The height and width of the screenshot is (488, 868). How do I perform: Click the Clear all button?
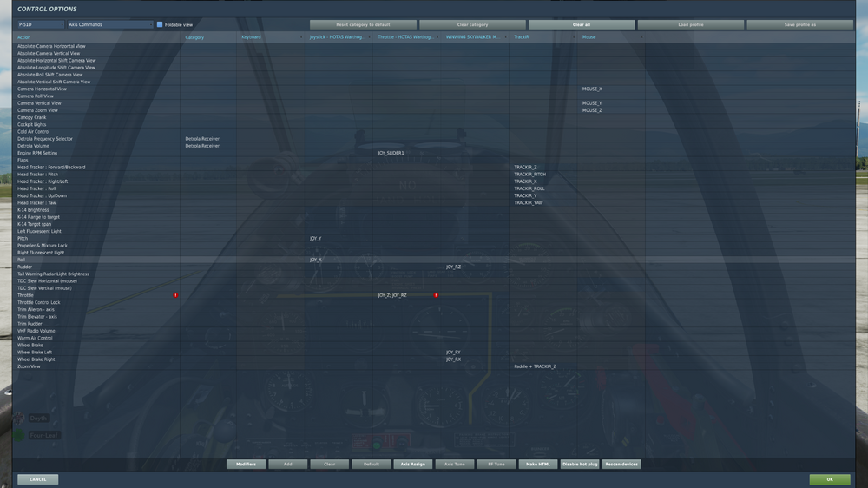582,24
